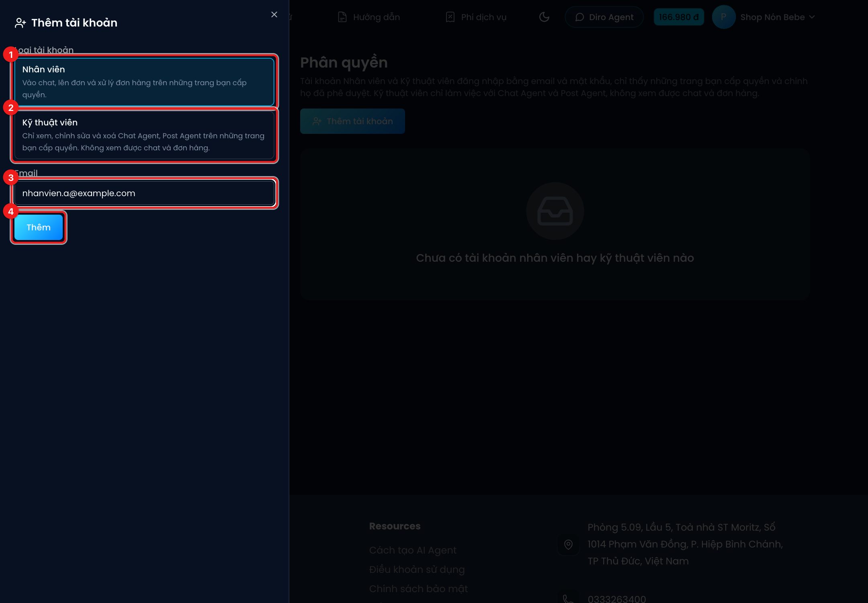Click the user-plus icon in panel header
The width and height of the screenshot is (868, 603).
(x=20, y=23)
